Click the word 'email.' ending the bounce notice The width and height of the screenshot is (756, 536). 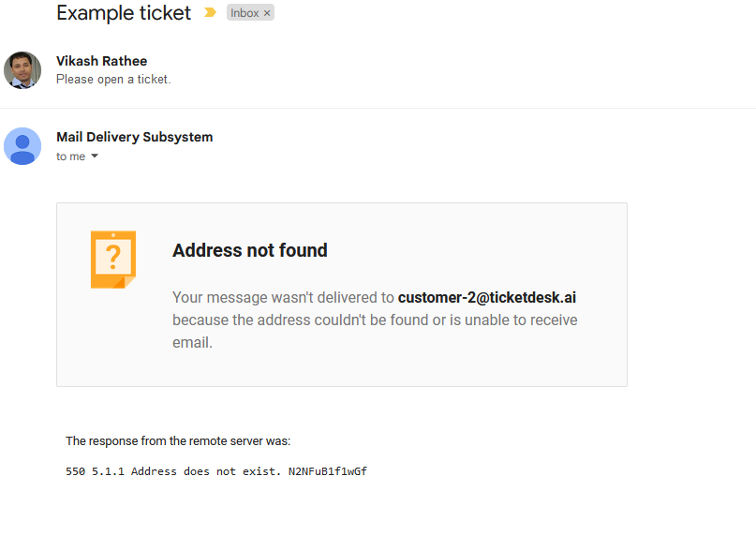coord(192,343)
